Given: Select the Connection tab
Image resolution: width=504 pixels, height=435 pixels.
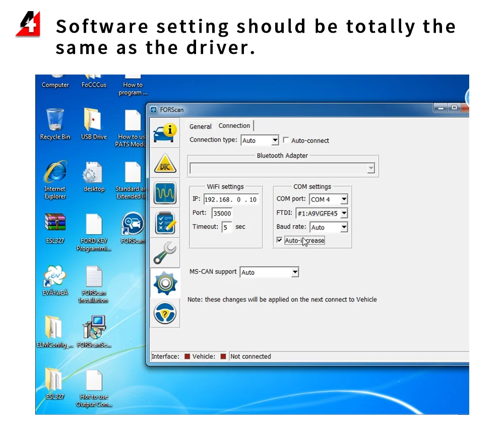Looking at the screenshot, I should pyautogui.click(x=234, y=125).
